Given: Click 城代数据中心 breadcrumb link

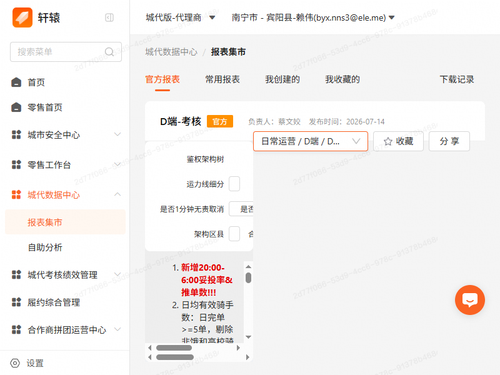Looking at the screenshot, I should (171, 52).
